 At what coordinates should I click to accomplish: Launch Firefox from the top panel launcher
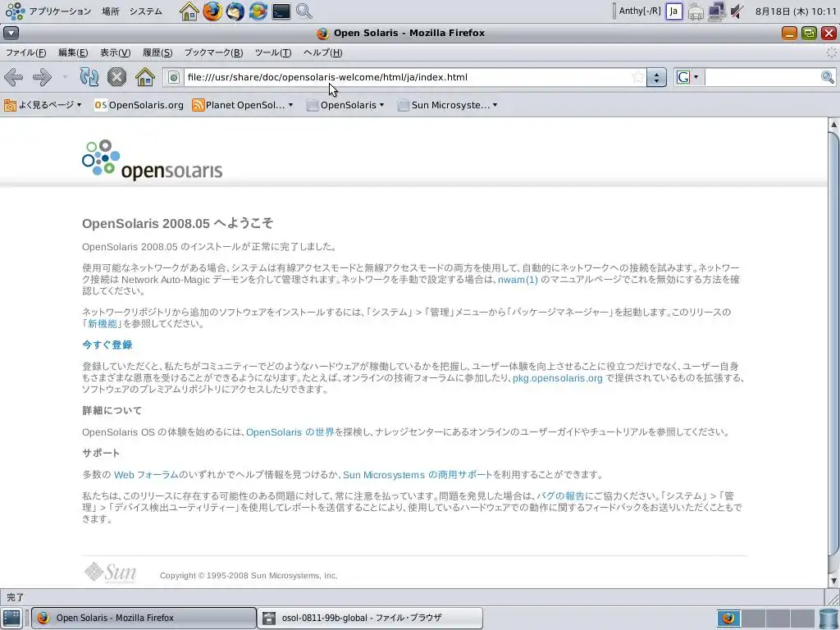coord(212,11)
